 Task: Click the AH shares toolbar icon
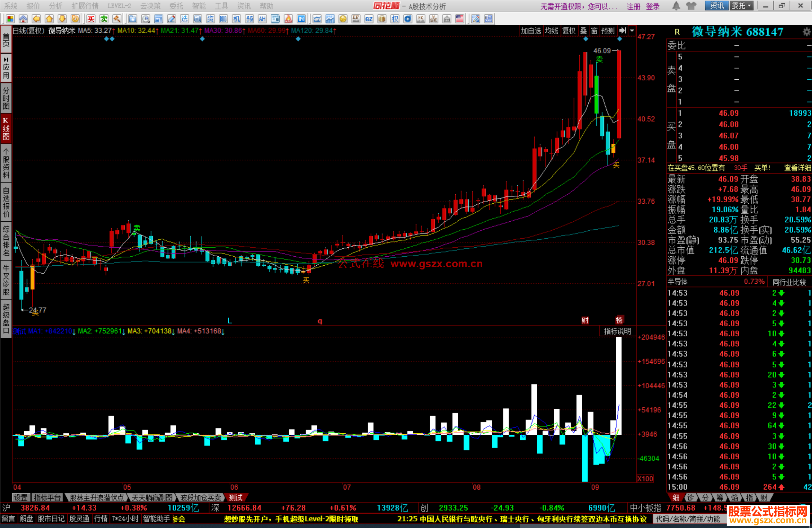point(262,19)
